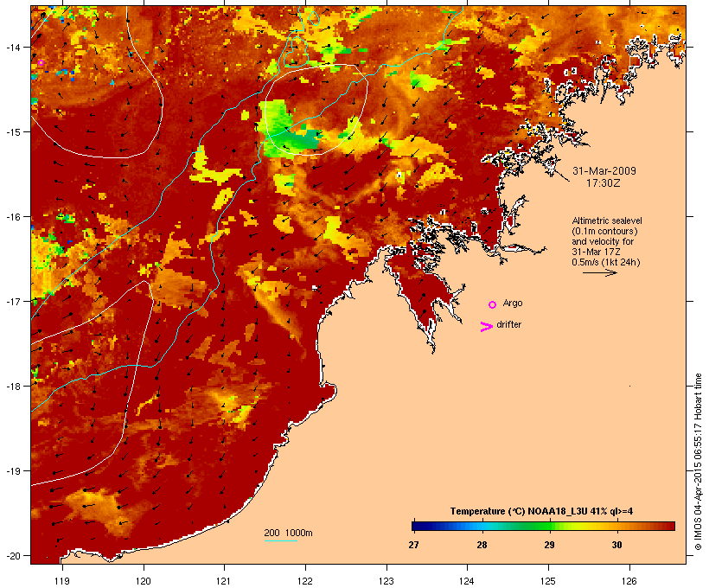Screen dimensions: 709x588
Task: Click longitude axis label 125
Action: (x=548, y=581)
